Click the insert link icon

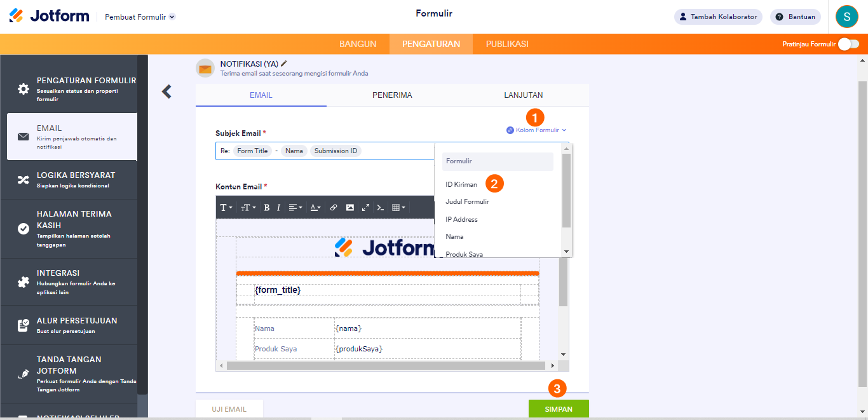coord(334,207)
